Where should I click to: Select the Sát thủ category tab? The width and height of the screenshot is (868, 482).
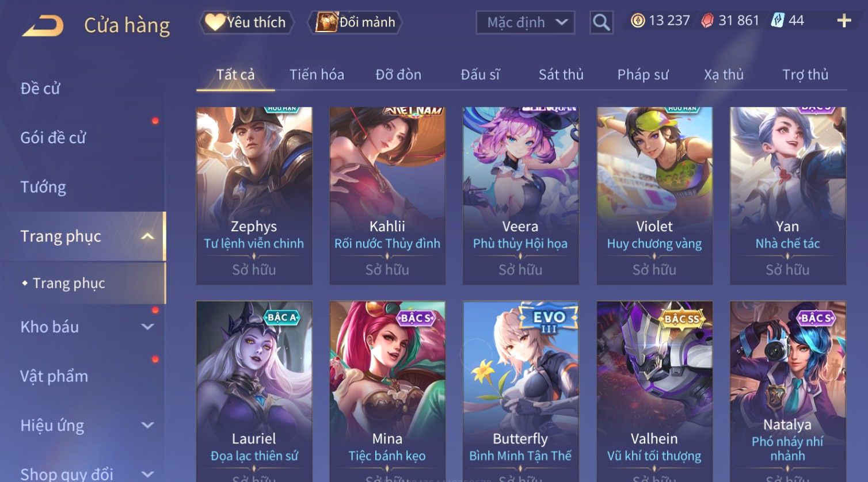(x=561, y=75)
